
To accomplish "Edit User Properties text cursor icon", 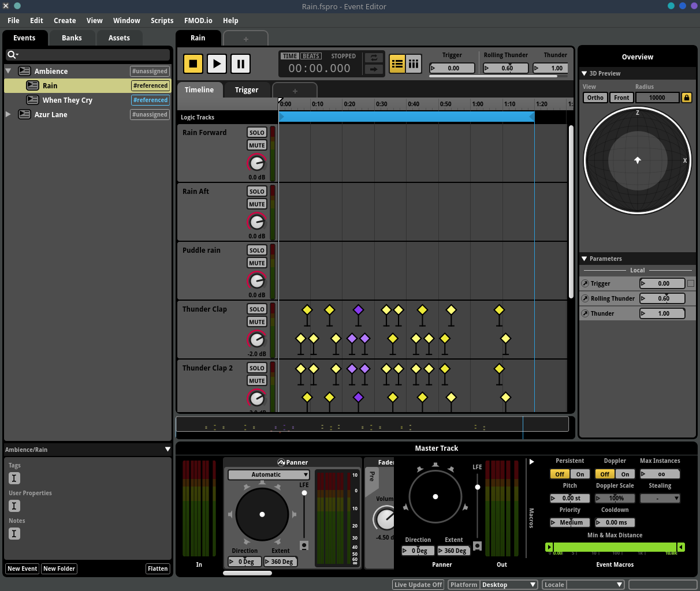I will tap(14, 506).
